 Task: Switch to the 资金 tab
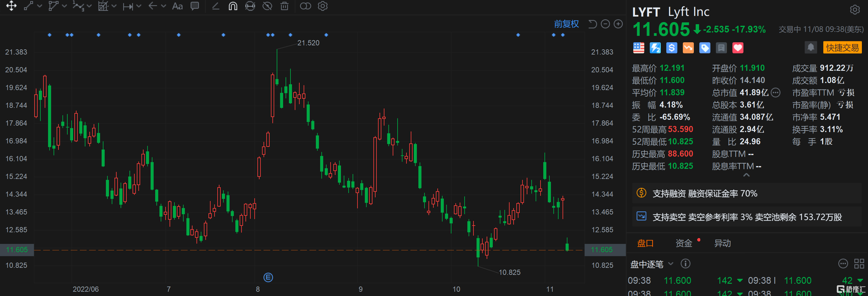point(683,243)
